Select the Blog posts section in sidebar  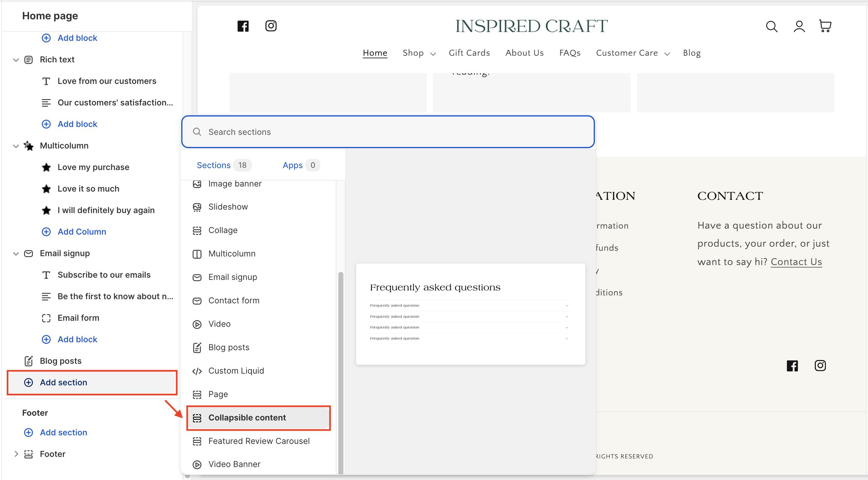[x=61, y=361]
